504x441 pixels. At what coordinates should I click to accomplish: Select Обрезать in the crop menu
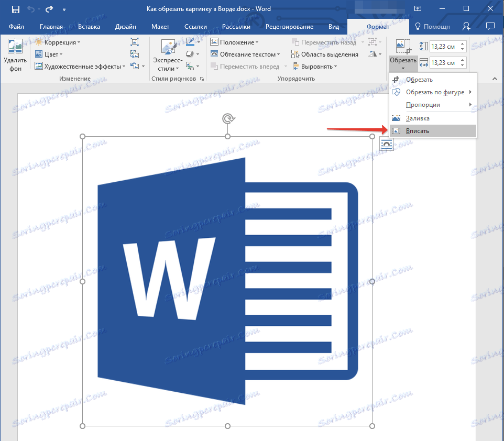(x=433, y=80)
